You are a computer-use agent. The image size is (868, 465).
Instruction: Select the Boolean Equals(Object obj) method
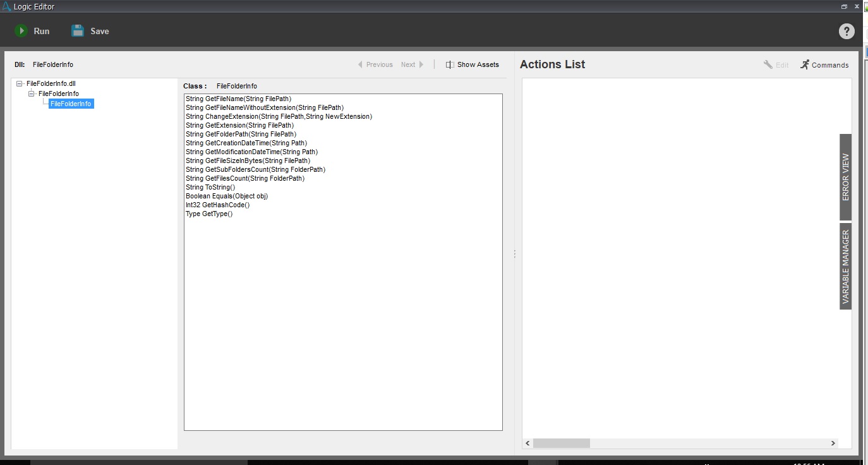(x=227, y=196)
